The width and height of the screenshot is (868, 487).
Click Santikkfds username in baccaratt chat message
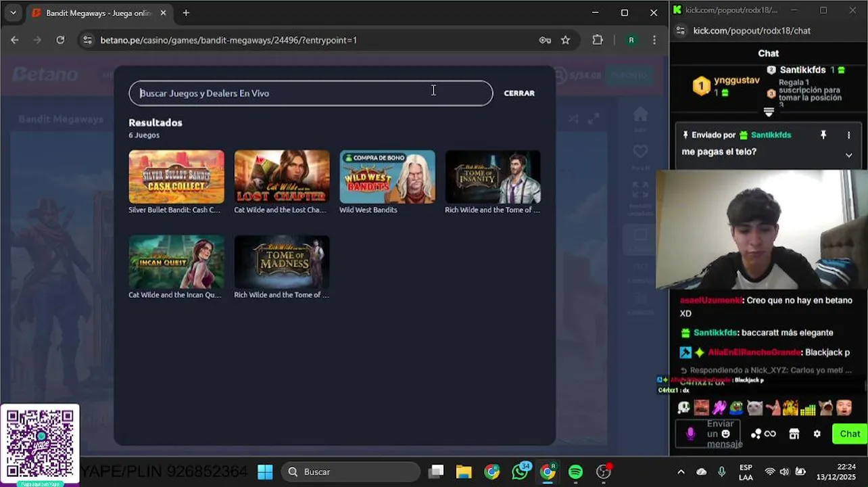(x=715, y=333)
